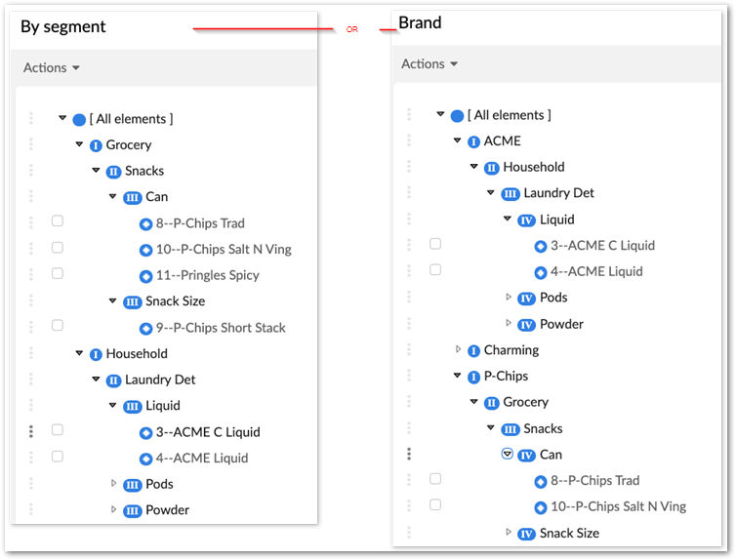Click the level III icon next to Snack Size

[x=133, y=302]
